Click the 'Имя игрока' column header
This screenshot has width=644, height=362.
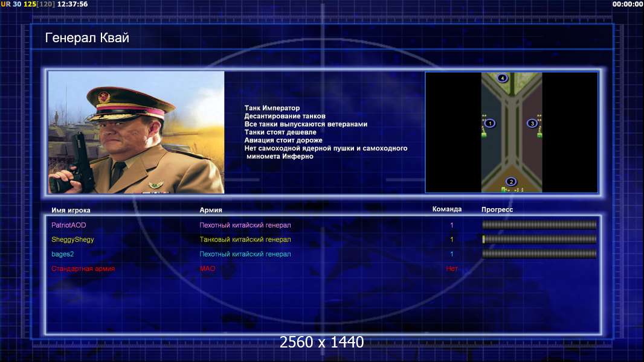coord(71,211)
